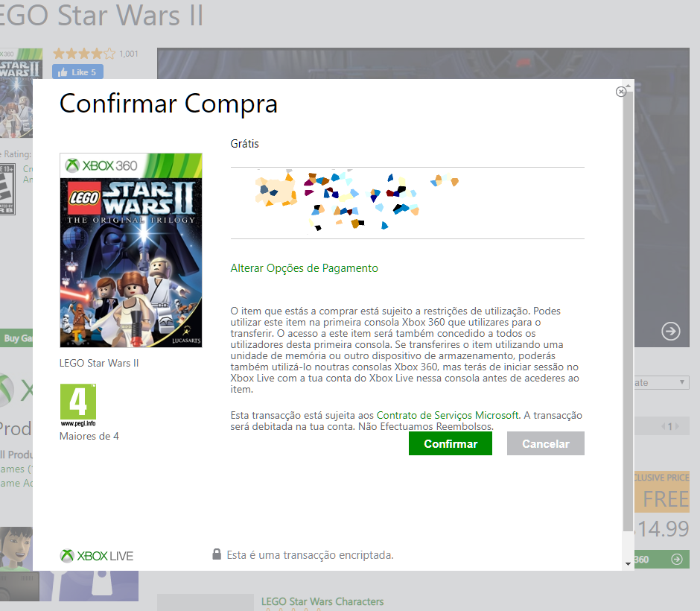
Task: Click the padlock encrypted transaction icon
Action: click(217, 554)
